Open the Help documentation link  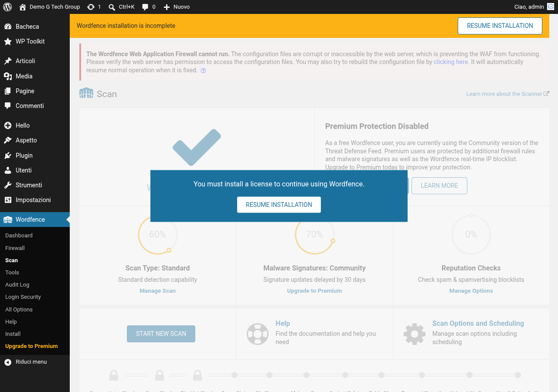(282, 323)
